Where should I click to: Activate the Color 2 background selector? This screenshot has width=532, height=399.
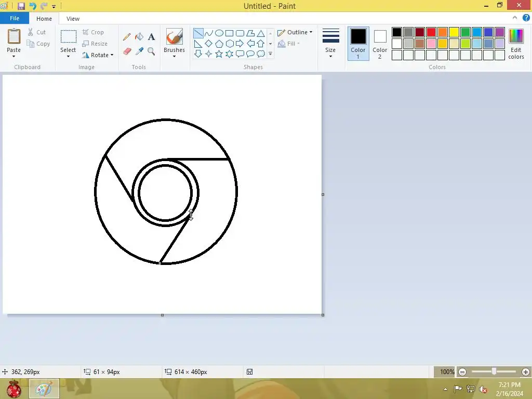[380, 44]
